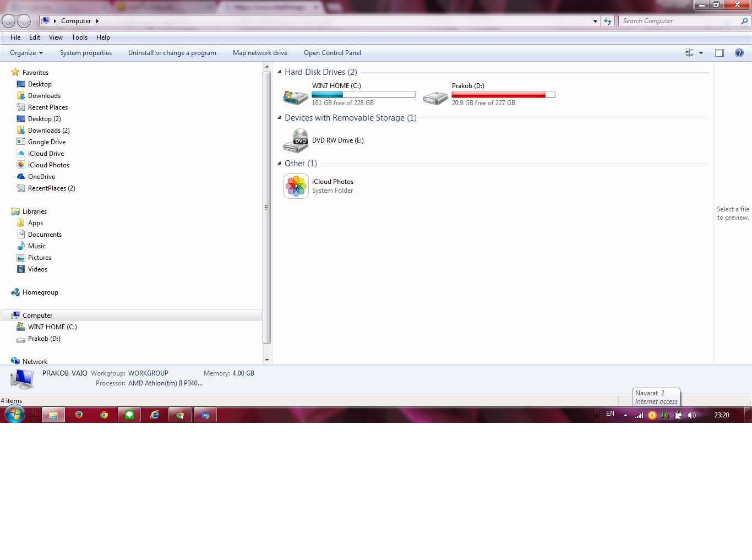Collapse the Hard Disk Drives group

[x=279, y=72]
